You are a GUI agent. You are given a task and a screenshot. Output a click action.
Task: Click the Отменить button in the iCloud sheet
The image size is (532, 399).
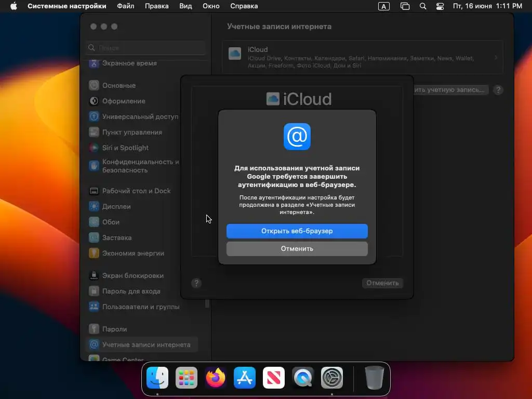click(x=382, y=283)
